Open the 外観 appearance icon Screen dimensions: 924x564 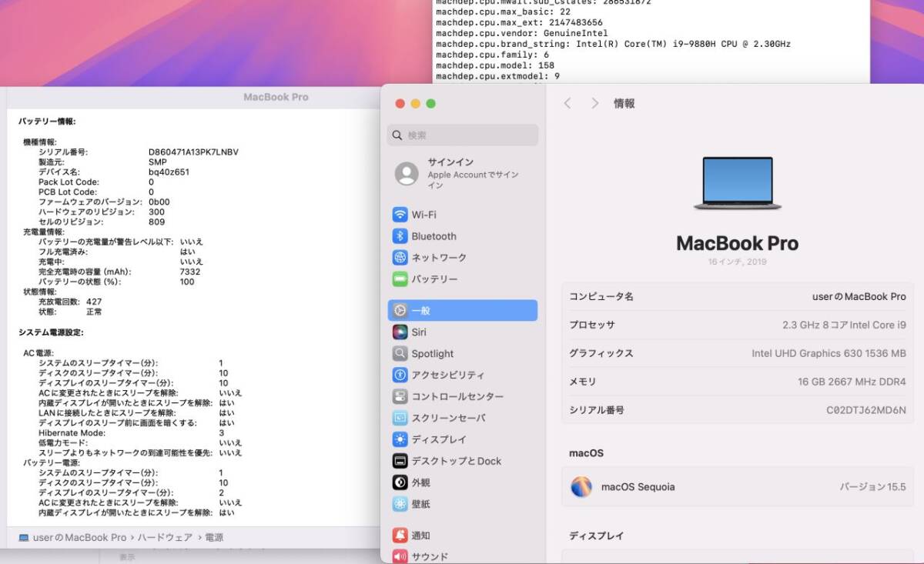400,483
